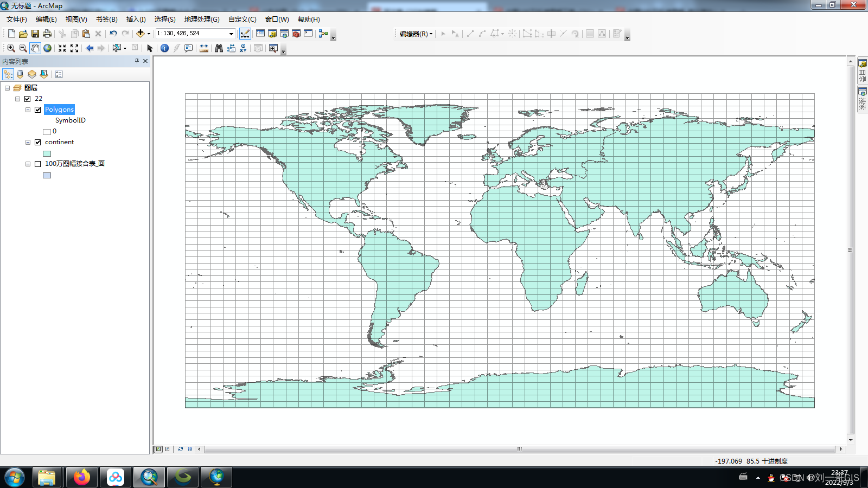
Task: Change 100万图幅接合表_面 symbol swatch
Action: [47, 175]
